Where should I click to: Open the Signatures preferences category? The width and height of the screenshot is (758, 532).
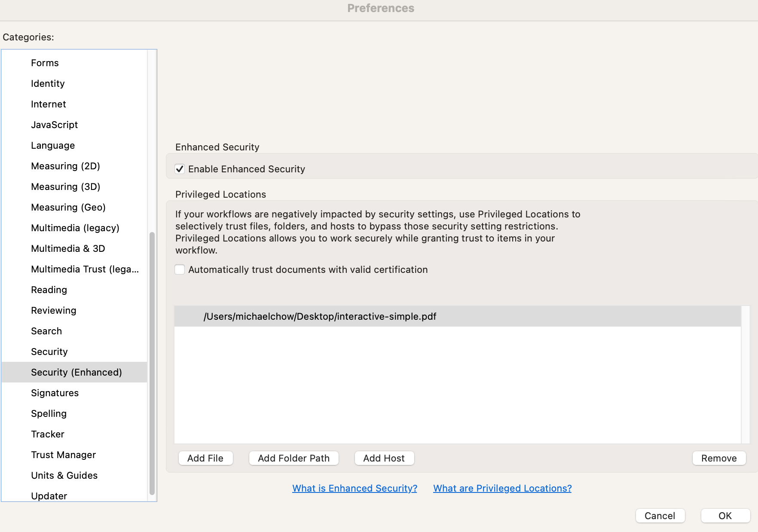(x=55, y=393)
